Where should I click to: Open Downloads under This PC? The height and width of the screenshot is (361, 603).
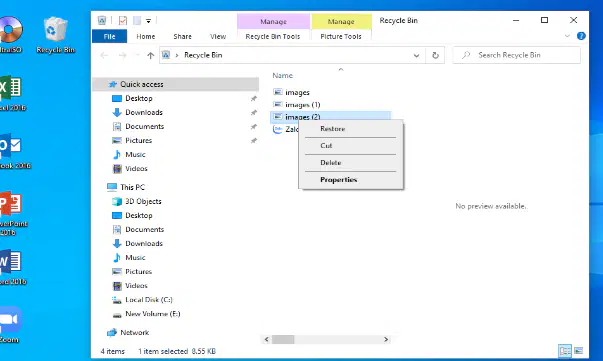pos(143,243)
